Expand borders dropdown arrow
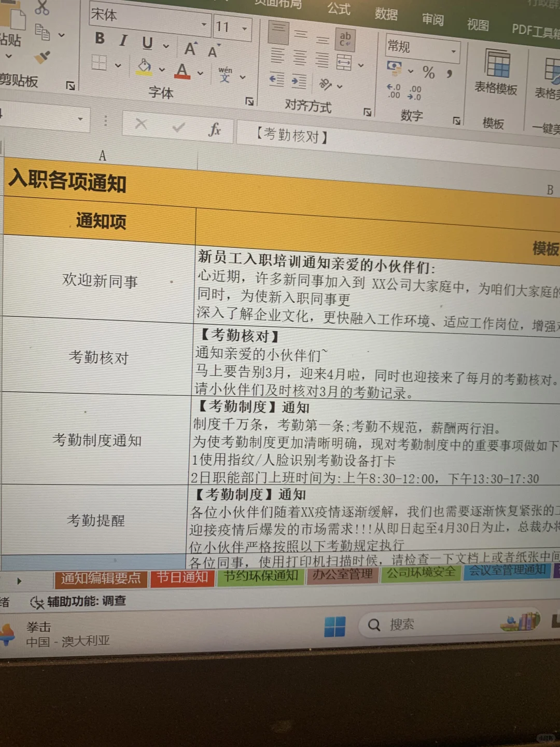Screen dimensions: 560x747 coord(118,65)
